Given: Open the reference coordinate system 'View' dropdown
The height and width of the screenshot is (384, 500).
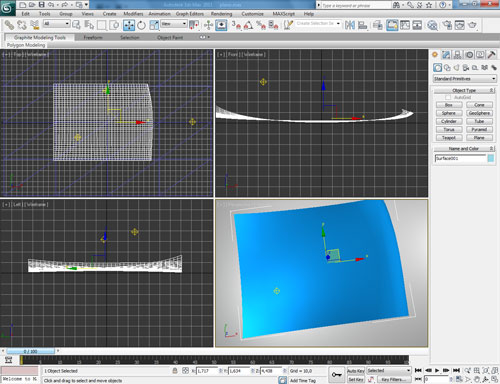Looking at the screenshot, I should (174, 24).
